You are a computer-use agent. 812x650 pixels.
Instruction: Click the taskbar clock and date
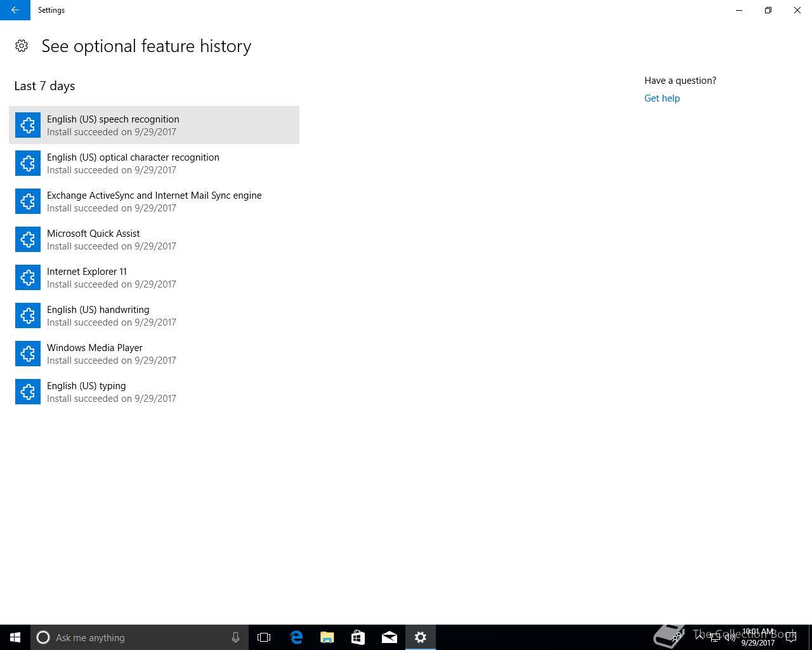[758, 637]
